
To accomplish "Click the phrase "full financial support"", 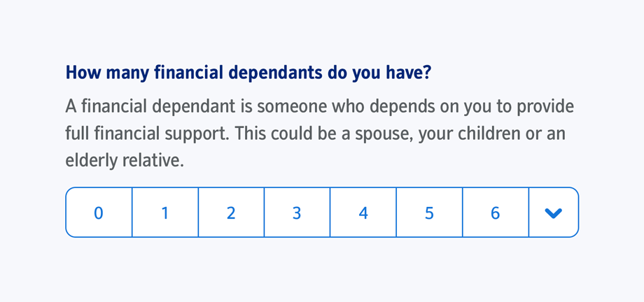I will click(x=147, y=134).
